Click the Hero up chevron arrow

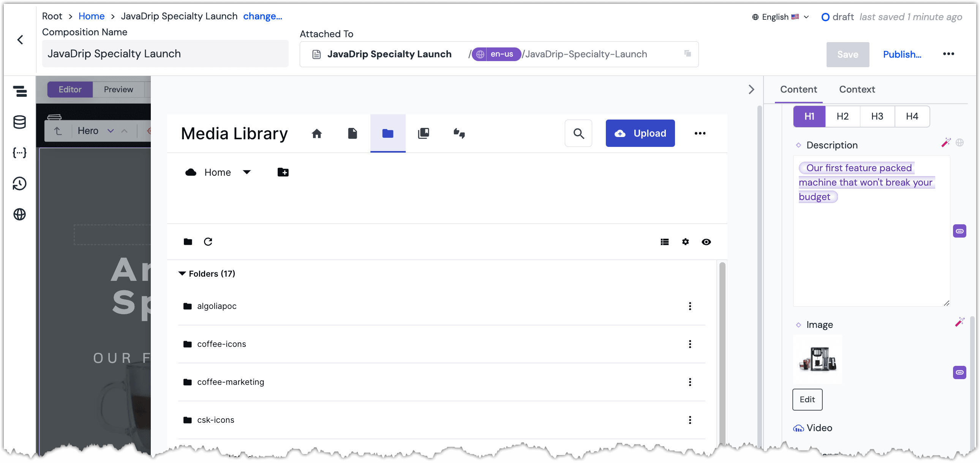click(x=125, y=131)
